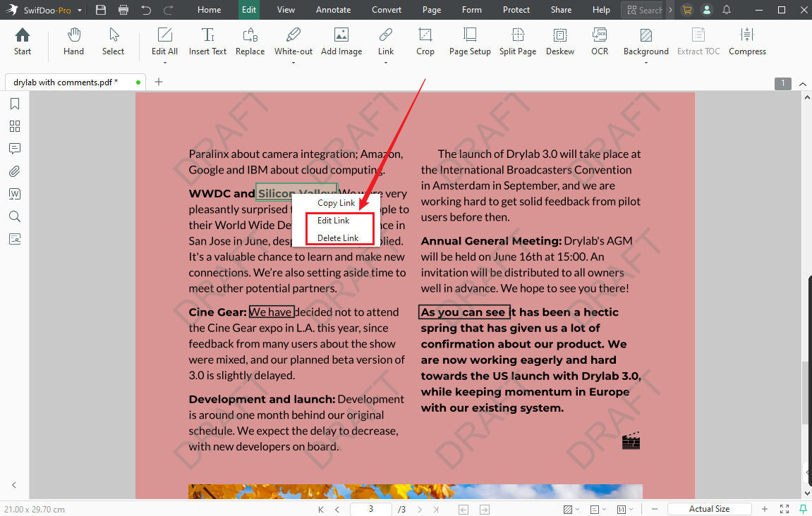This screenshot has width=812, height=516.
Task: Open the Convert tab
Action: [x=387, y=10]
